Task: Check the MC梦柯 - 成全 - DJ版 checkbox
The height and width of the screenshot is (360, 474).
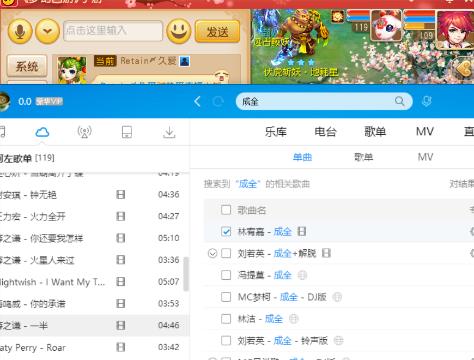Action: coord(226,297)
